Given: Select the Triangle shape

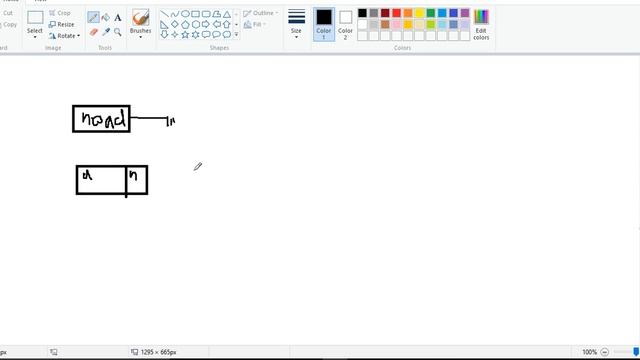Looking at the screenshot, I should tap(227, 14).
